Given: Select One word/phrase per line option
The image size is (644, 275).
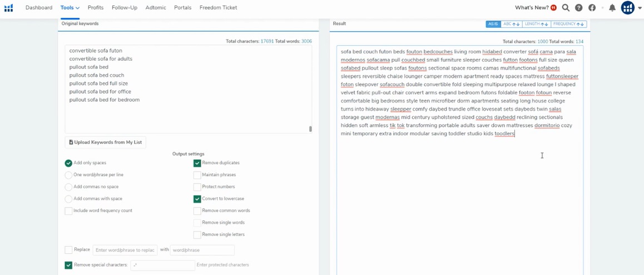Looking at the screenshot, I should click(x=68, y=175).
